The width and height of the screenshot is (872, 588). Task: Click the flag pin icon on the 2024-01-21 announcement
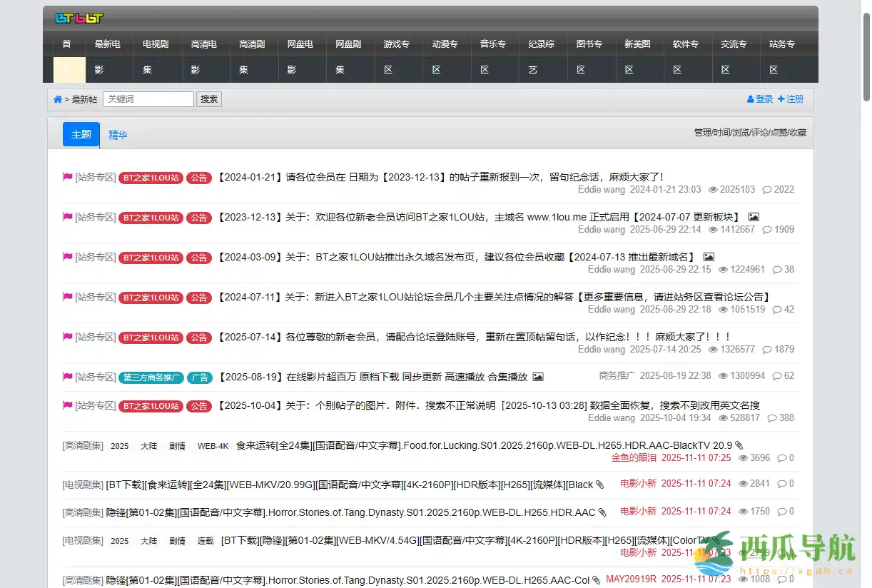point(67,177)
